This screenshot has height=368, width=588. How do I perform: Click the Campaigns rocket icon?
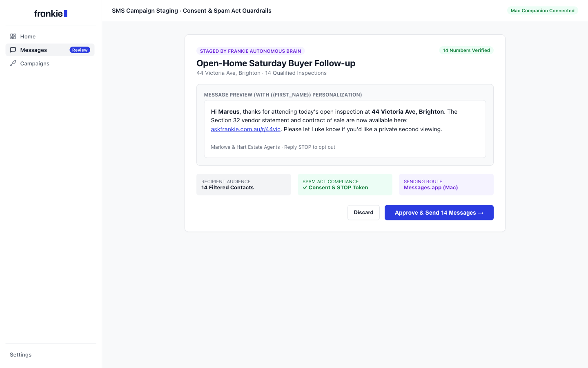13,63
